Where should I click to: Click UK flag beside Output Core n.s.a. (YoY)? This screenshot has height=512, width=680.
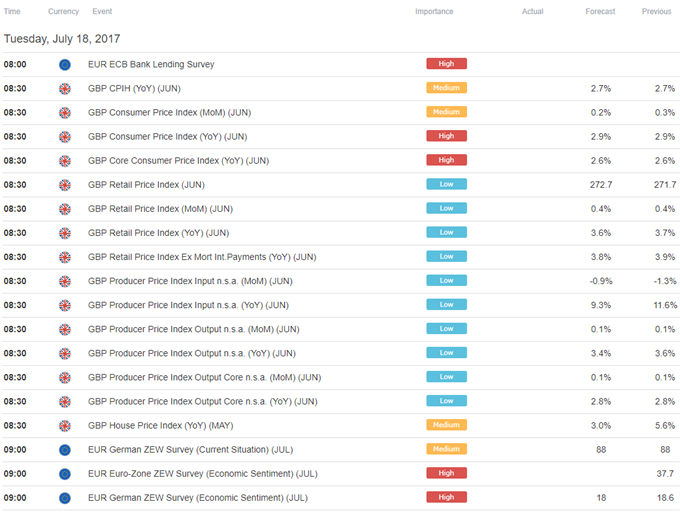point(65,402)
